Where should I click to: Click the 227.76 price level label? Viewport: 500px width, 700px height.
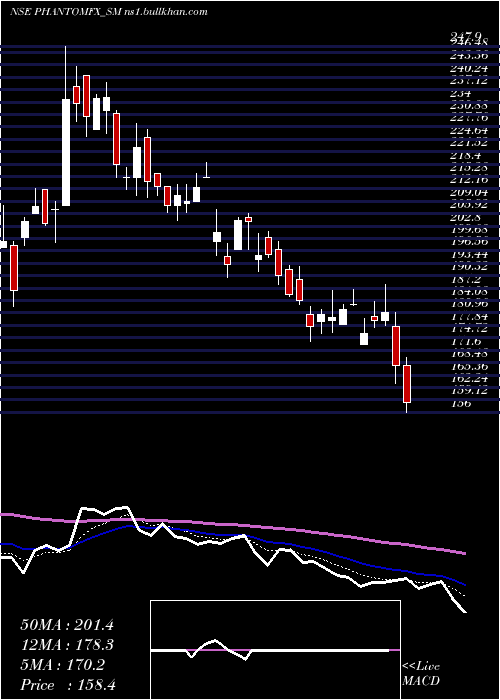pyautogui.click(x=469, y=119)
